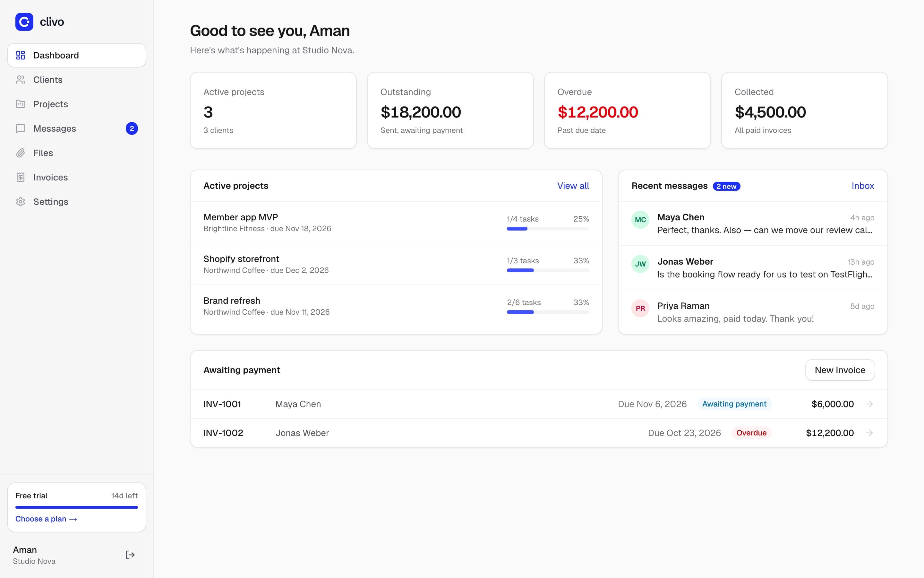Open invoice INV-1002 via its arrow icon
924x578 pixels.
[869, 433]
